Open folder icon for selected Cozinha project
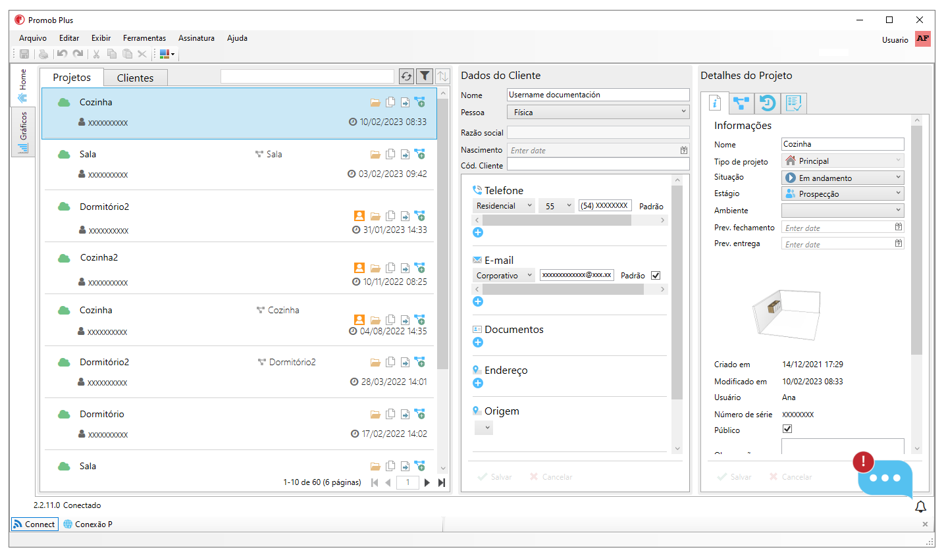Screen dimensions: 944x560 point(375,103)
